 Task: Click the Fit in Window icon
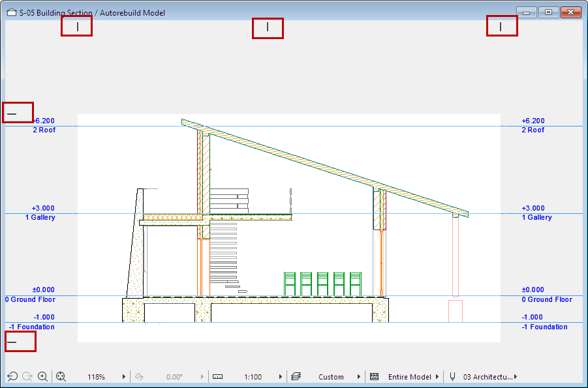pos(61,376)
